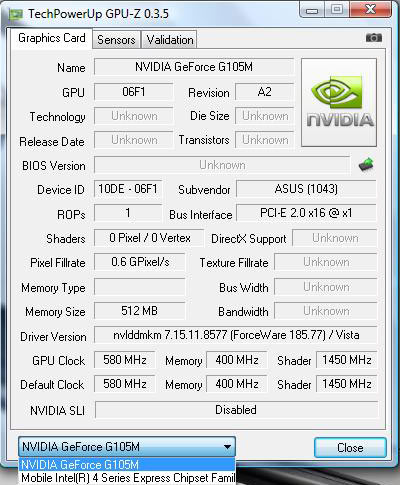The width and height of the screenshot is (400, 485).
Task: Click the empty Memory Type field
Action: click(x=140, y=287)
